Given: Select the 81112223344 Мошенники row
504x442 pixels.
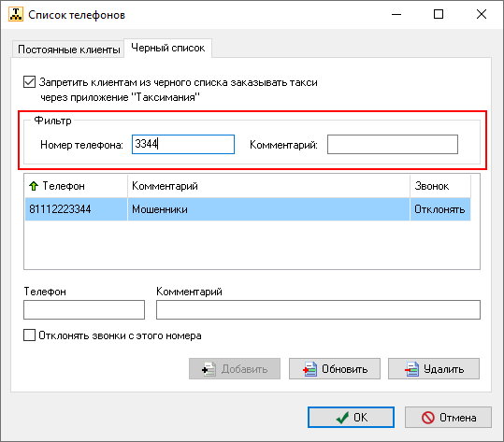Looking at the screenshot, I should point(248,209).
